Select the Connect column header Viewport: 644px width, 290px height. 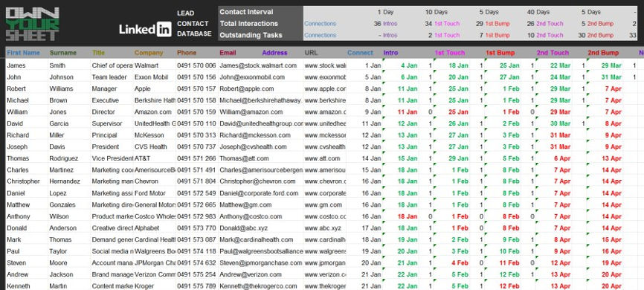click(360, 53)
